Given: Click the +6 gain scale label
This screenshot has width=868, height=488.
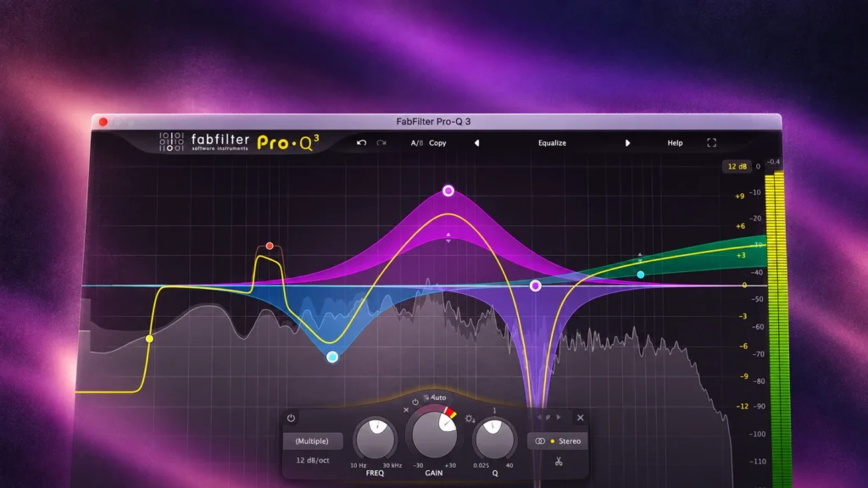Looking at the screenshot, I should [740, 225].
